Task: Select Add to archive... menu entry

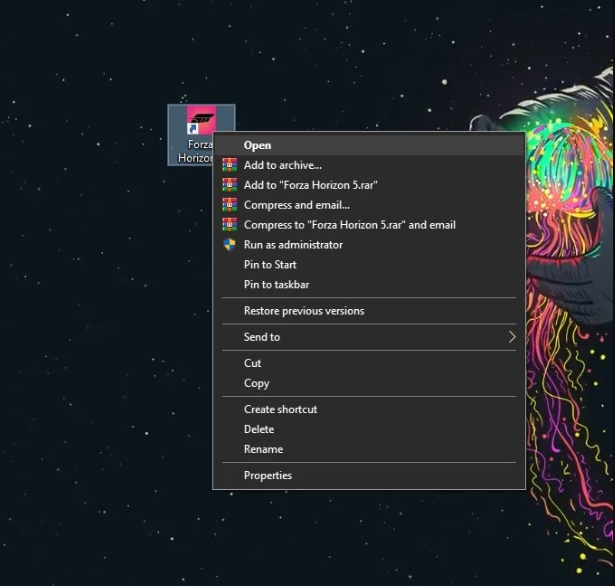Action: (x=369, y=165)
